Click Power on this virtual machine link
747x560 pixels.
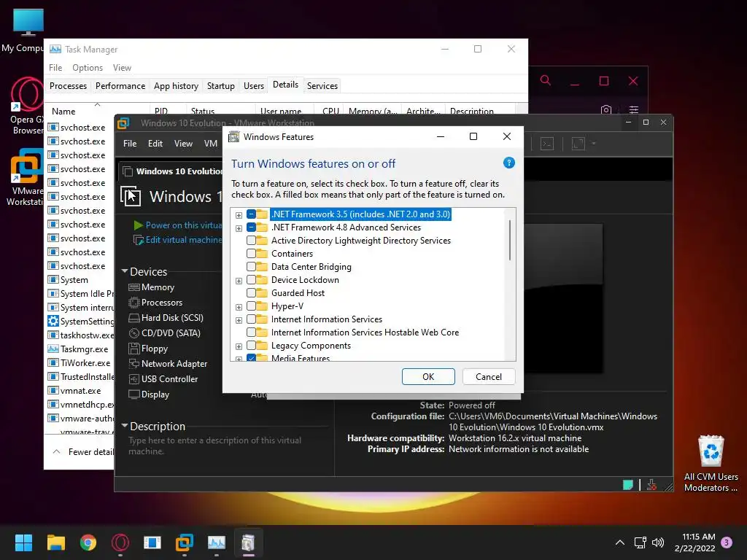[x=179, y=225]
